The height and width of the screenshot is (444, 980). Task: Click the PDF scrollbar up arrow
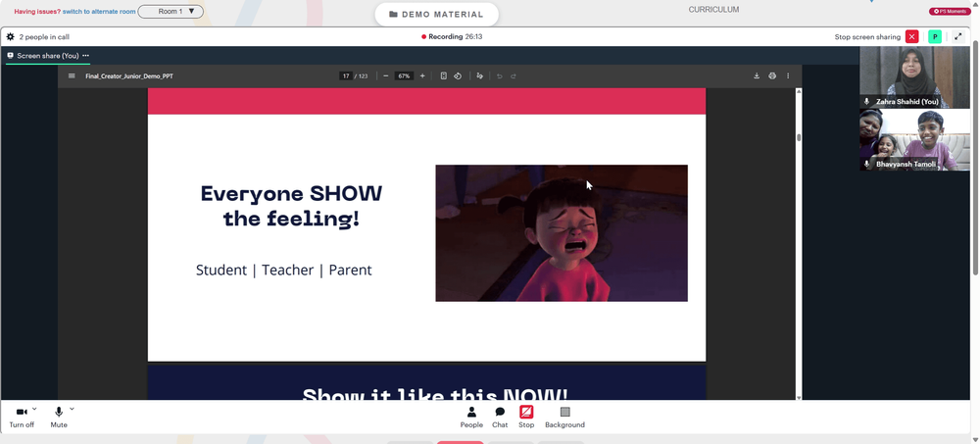[x=798, y=91]
